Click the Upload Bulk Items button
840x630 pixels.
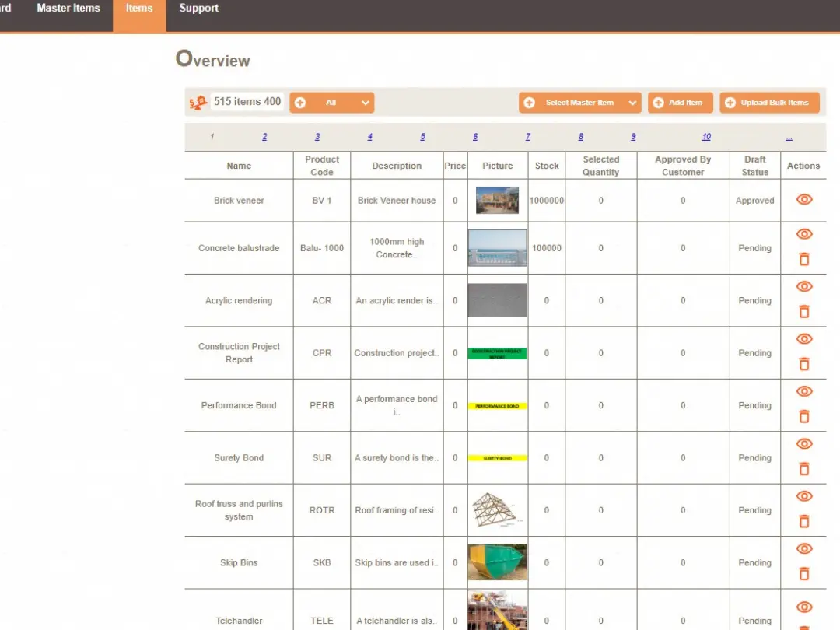tap(769, 103)
